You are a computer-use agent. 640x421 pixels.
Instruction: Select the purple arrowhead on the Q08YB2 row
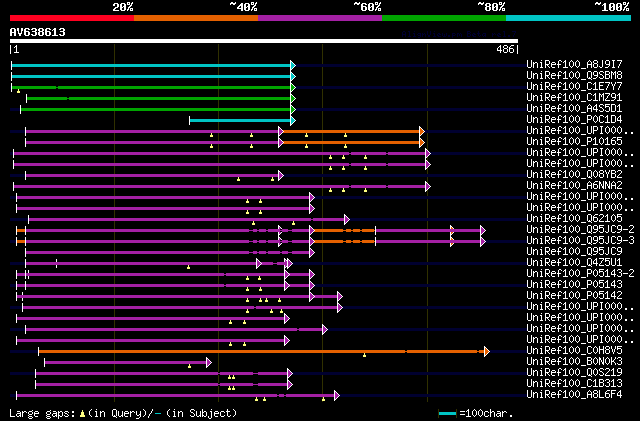click(x=281, y=176)
